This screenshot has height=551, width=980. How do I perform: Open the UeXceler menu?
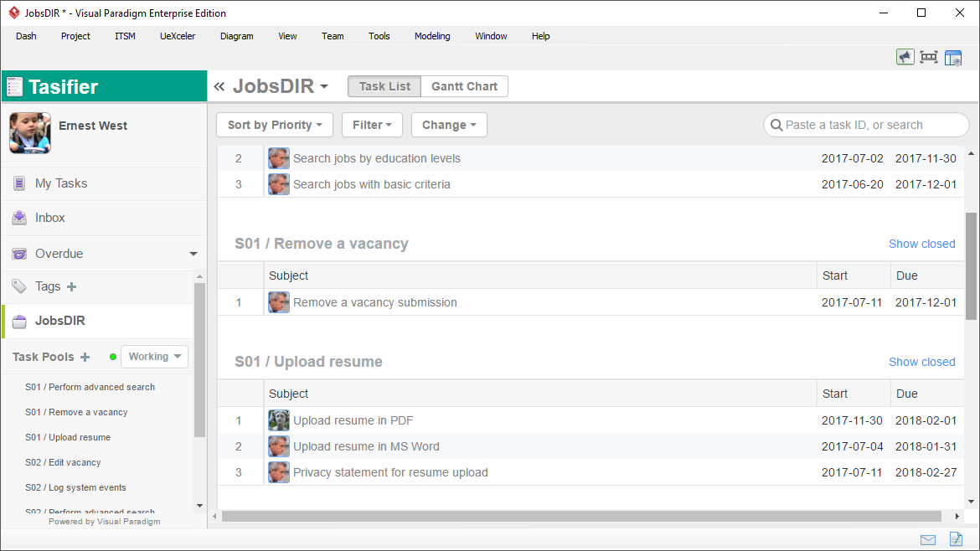pyautogui.click(x=178, y=36)
